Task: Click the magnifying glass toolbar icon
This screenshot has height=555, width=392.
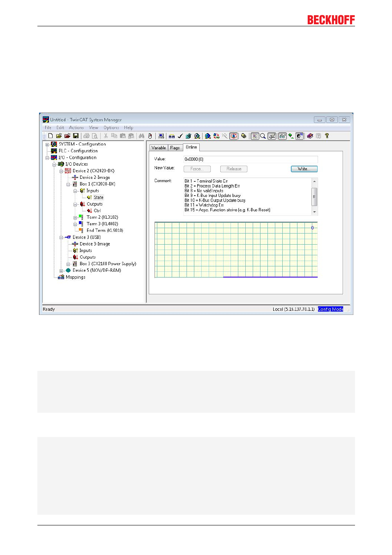Action: [263, 136]
